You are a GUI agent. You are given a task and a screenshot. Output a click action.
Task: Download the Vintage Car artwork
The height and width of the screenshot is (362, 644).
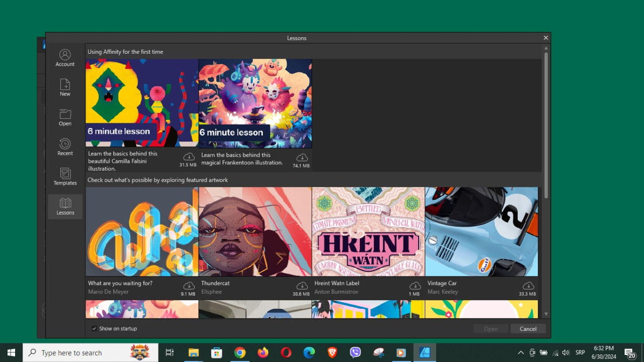tap(528, 286)
